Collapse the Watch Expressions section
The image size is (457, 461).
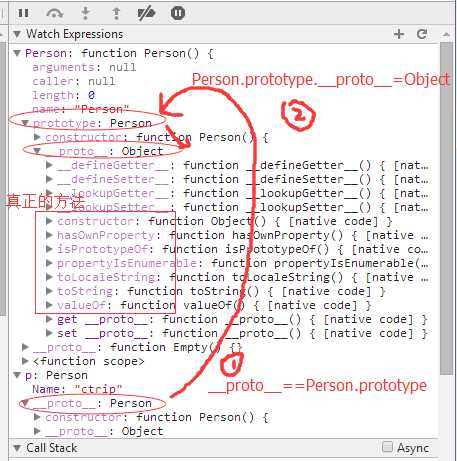point(17,34)
